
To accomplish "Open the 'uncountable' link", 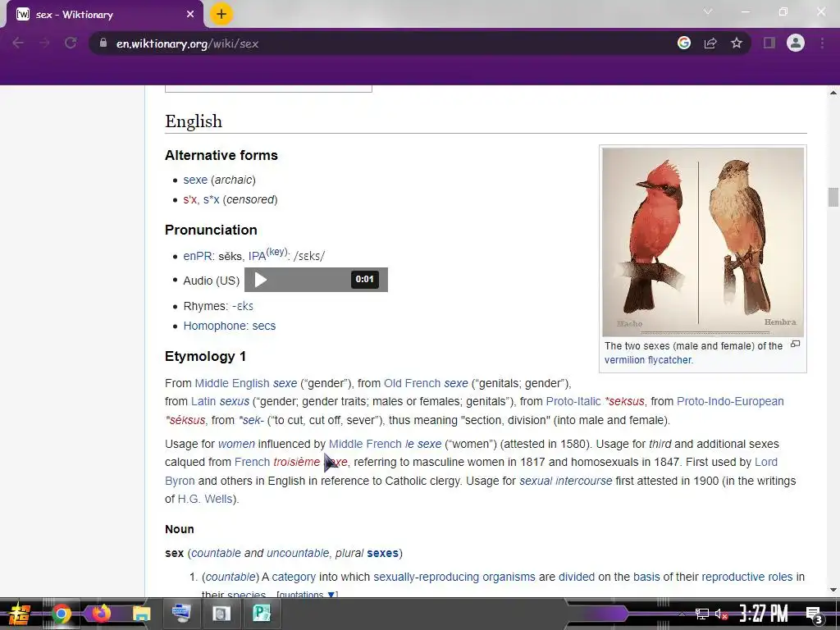I will (298, 554).
